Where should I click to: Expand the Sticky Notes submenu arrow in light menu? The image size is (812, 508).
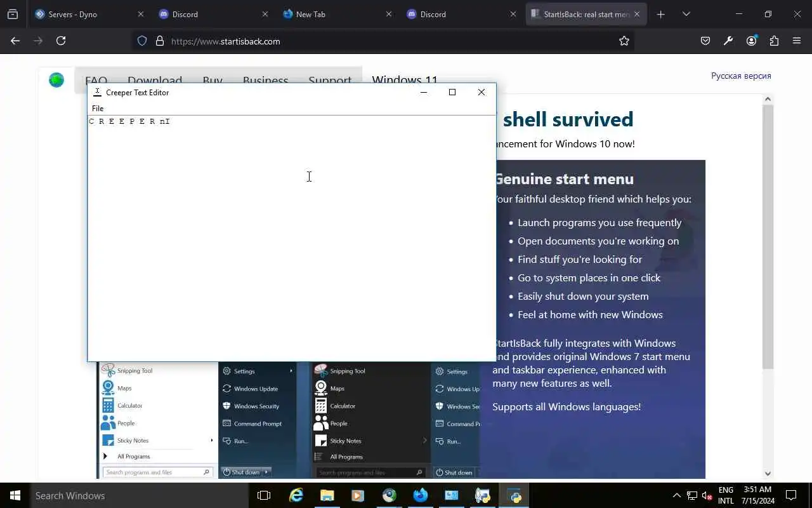click(x=212, y=440)
